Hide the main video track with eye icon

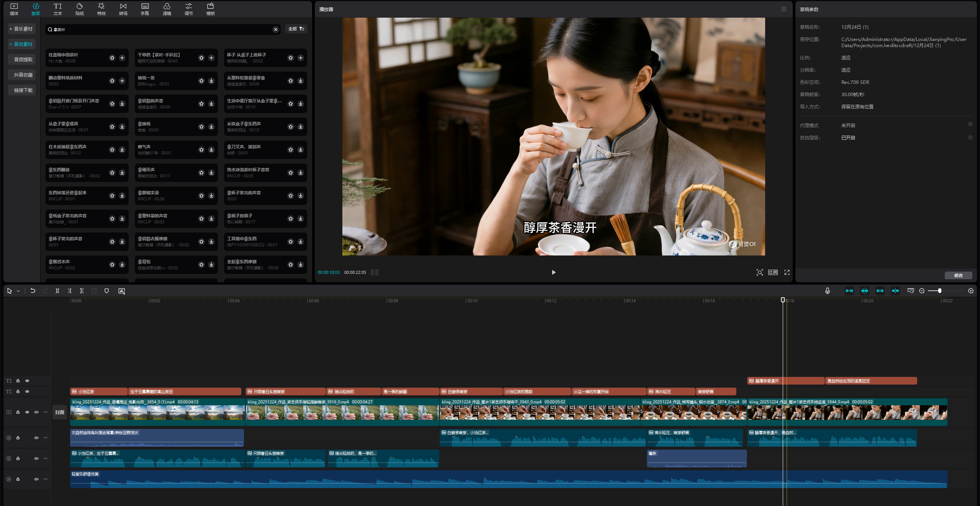point(27,412)
